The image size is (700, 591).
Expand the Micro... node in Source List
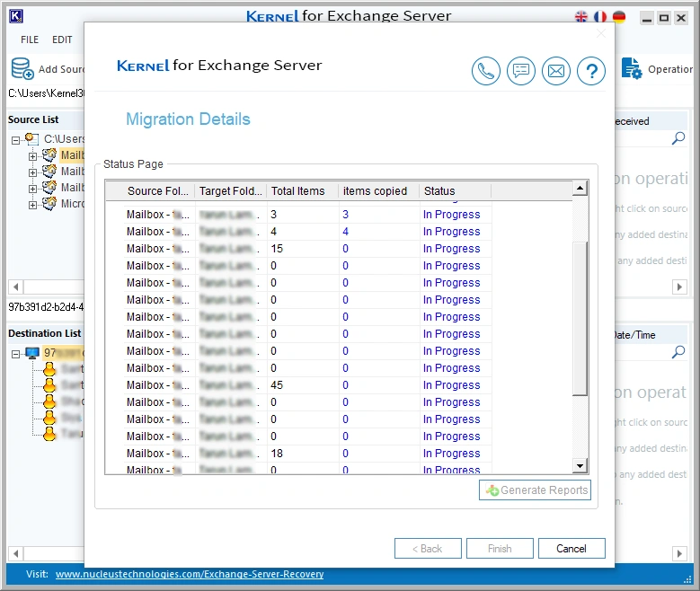coord(32,206)
